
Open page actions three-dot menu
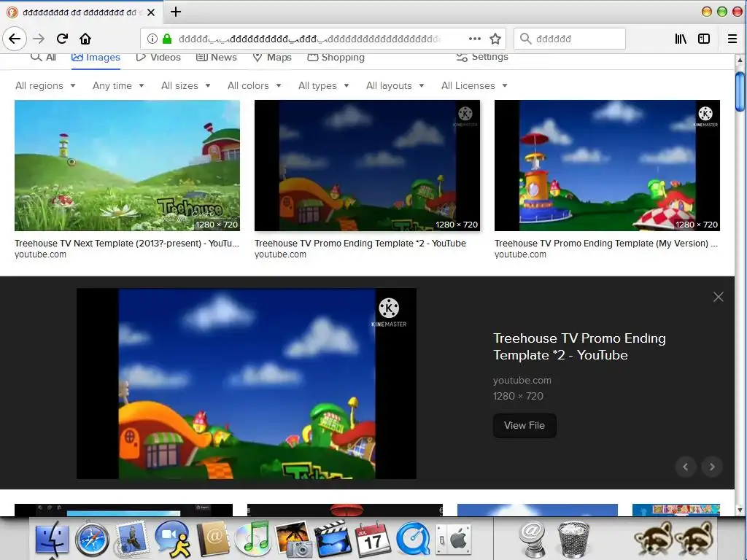coord(474,39)
